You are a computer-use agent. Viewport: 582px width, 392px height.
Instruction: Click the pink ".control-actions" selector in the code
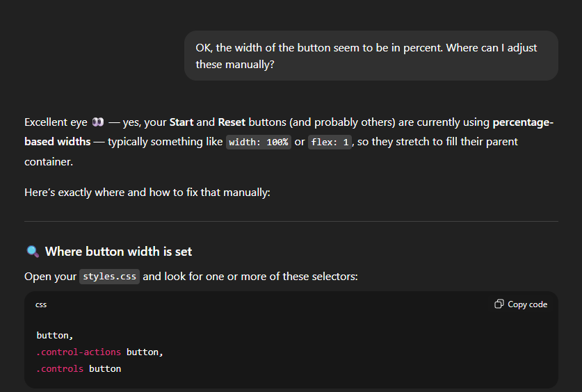[x=79, y=352]
